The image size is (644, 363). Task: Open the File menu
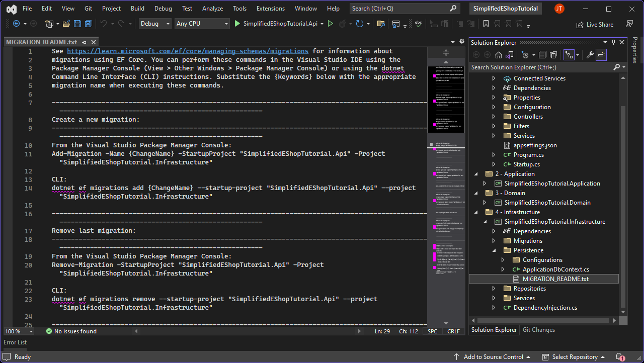click(27, 9)
